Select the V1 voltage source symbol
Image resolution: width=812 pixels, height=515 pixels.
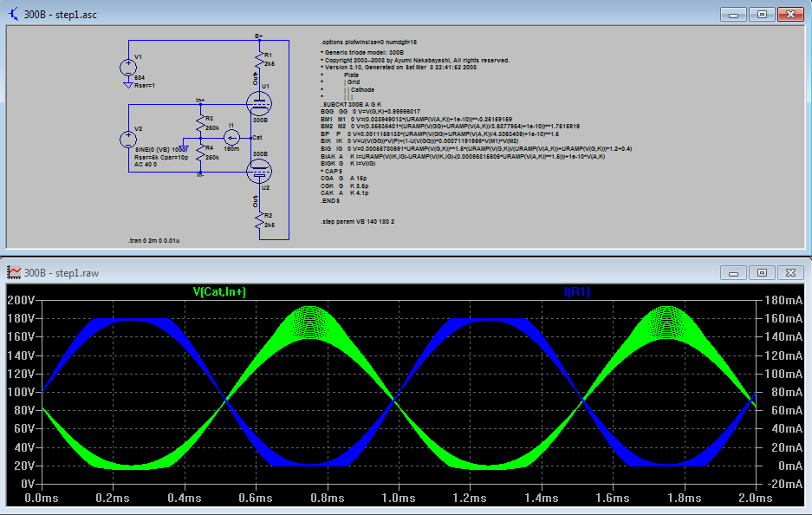(128, 65)
